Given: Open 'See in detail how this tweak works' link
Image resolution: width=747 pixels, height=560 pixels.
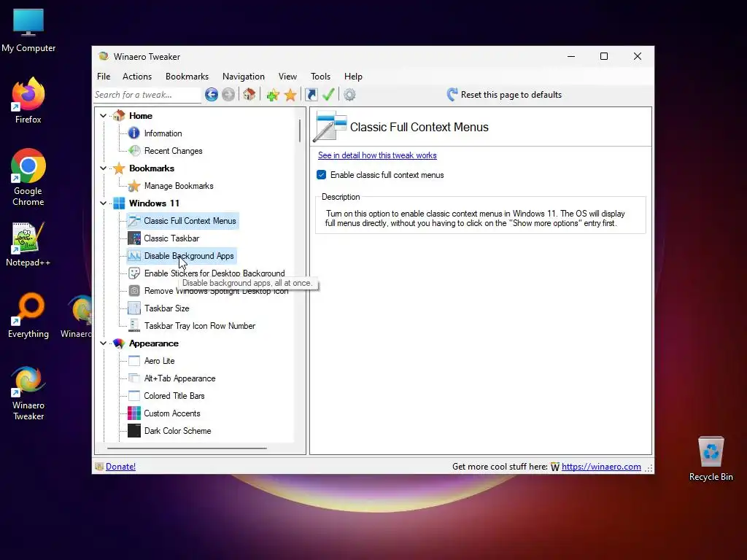Looking at the screenshot, I should pos(377,155).
